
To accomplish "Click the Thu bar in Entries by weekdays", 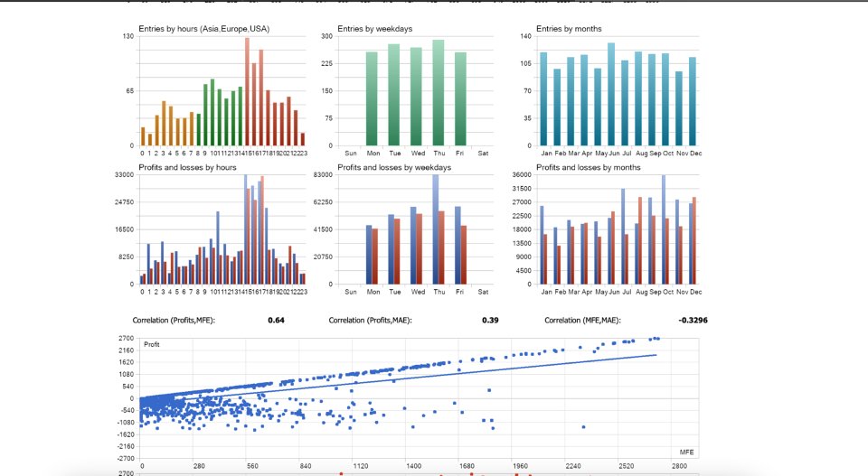I will [439, 93].
